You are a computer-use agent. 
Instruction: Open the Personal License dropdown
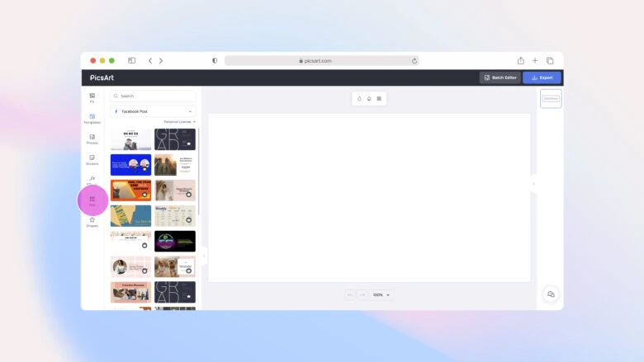[x=179, y=121]
